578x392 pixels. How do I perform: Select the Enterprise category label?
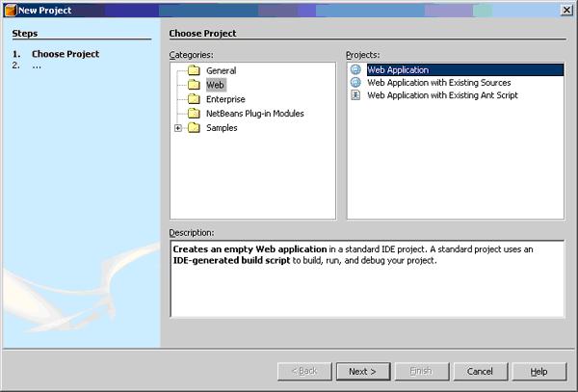(x=225, y=99)
